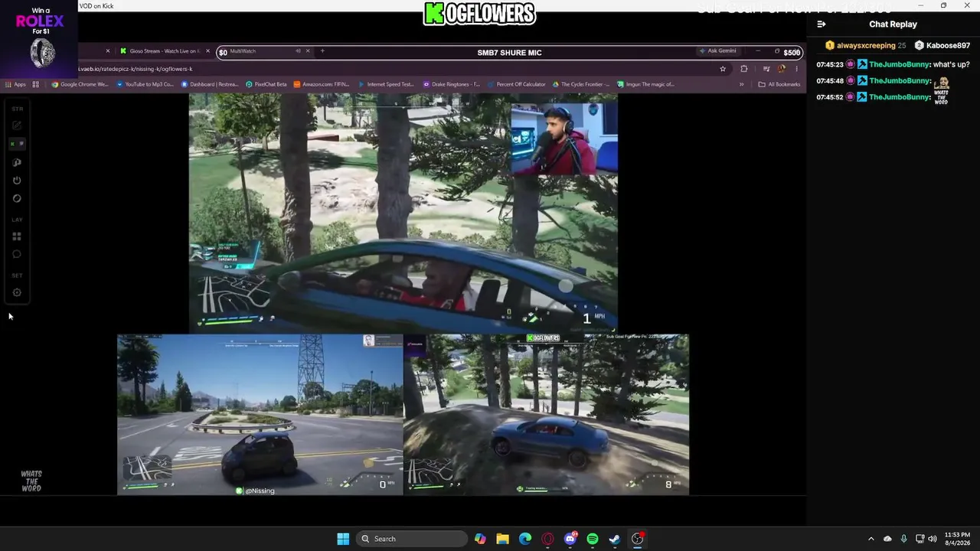Open The Cycle: Frontier bookmark
980x551 pixels.
pyautogui.click(x=583, y=84)
